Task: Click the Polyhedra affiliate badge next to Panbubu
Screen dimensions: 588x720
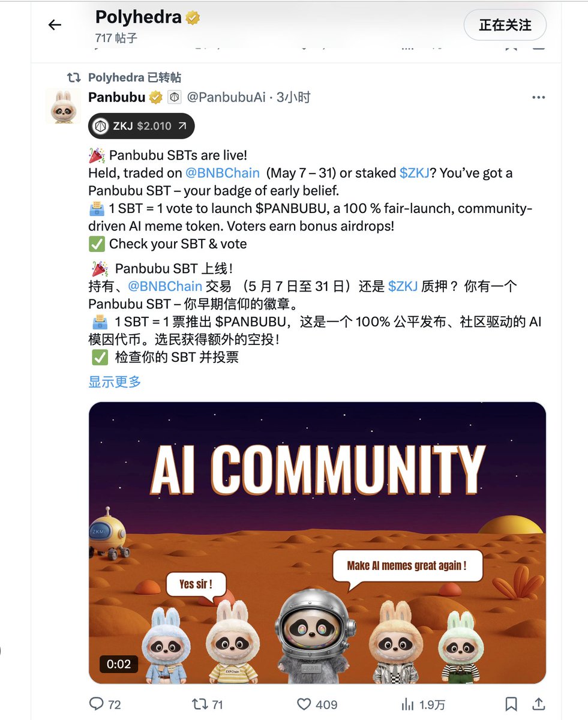Action: [174, 97]
